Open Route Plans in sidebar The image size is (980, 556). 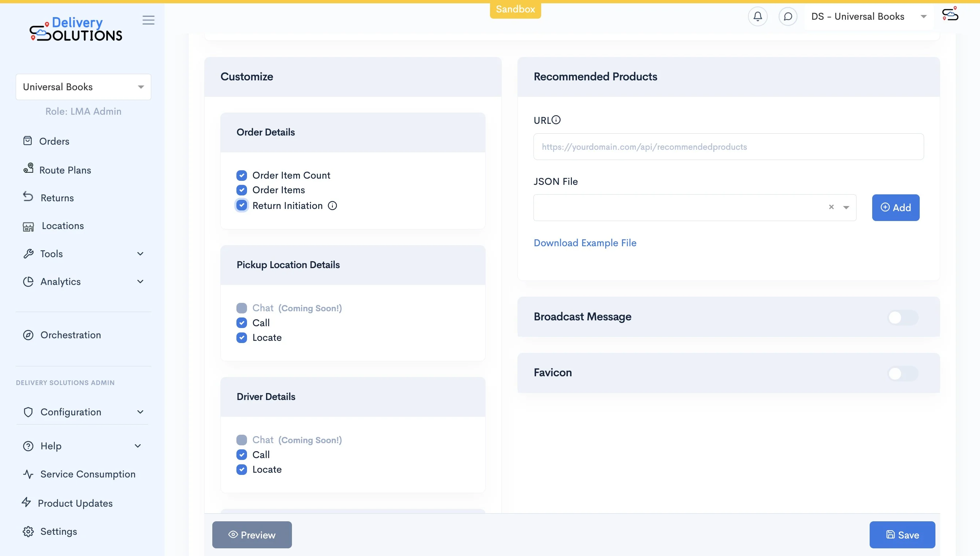coord(65,170)
